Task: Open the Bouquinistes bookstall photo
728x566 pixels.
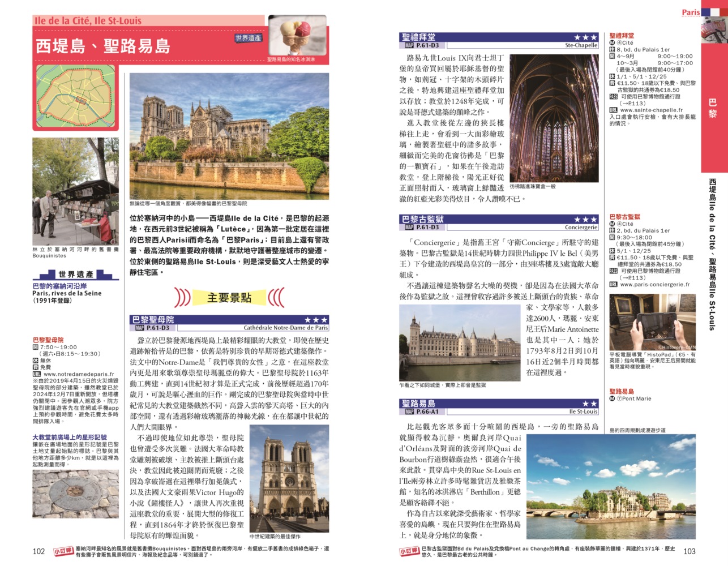Action: click(x=76, y=191)
